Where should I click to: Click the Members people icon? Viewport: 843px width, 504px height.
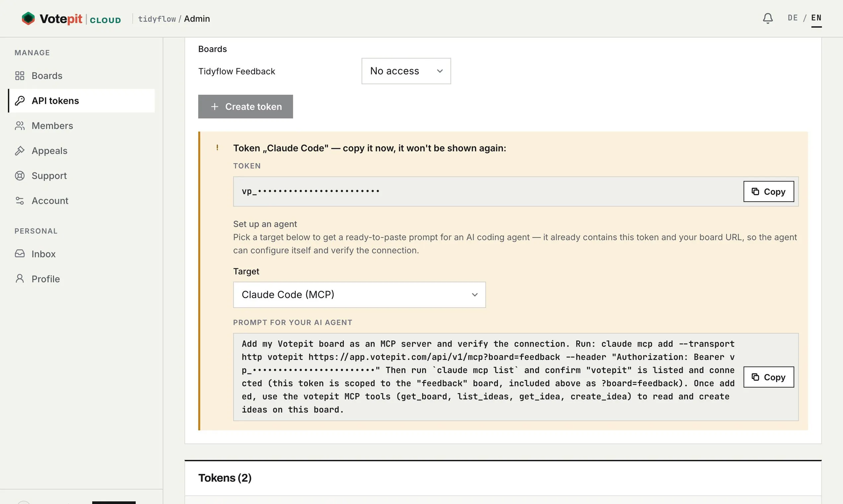20,126
